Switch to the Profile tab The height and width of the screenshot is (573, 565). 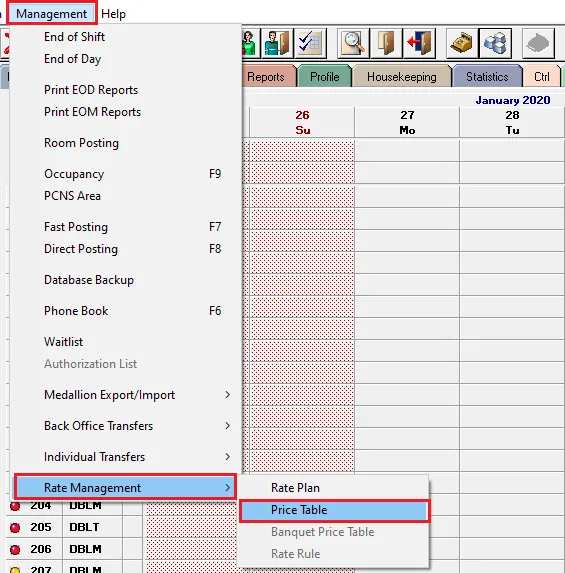[x=325, y=77]
